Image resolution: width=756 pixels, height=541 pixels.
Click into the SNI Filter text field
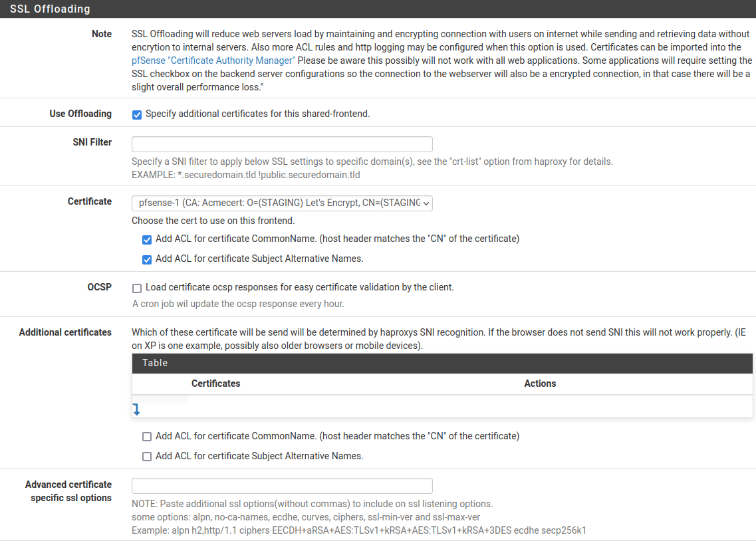[x=282, y=144]
